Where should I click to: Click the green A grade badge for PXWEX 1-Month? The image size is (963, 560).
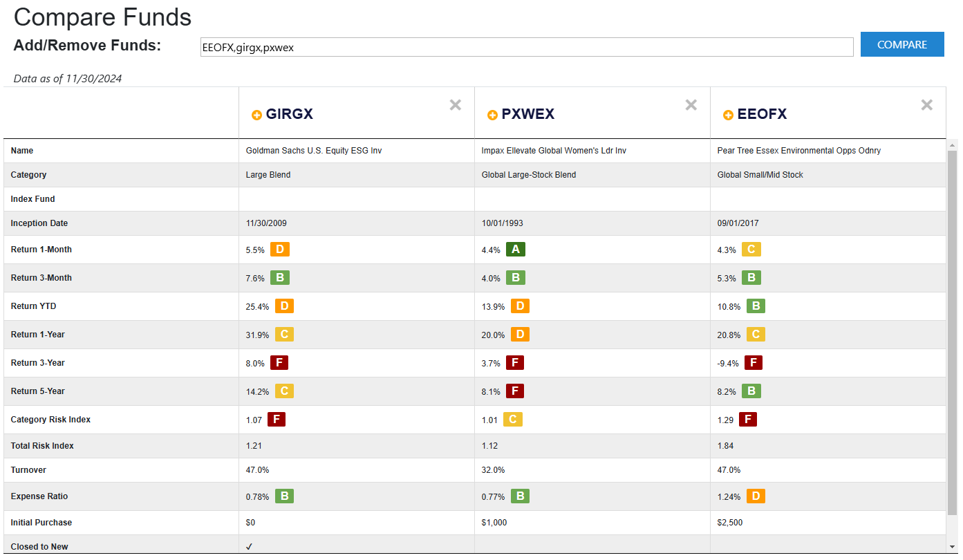[516, 250]
